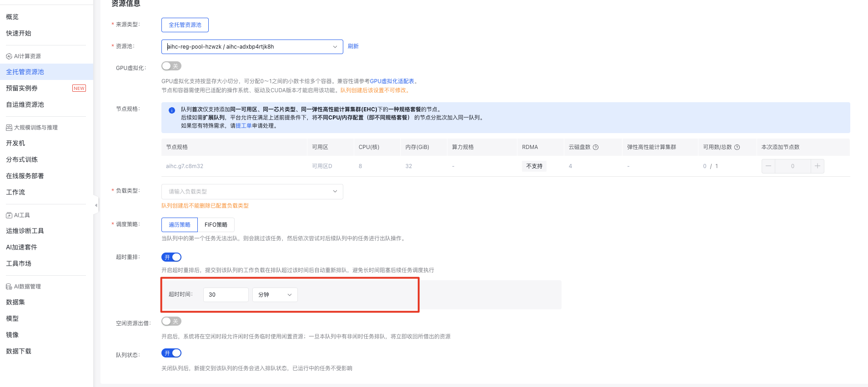
Task: Open 镜像 in the sidebar
Action: click(x=12, y=335)
